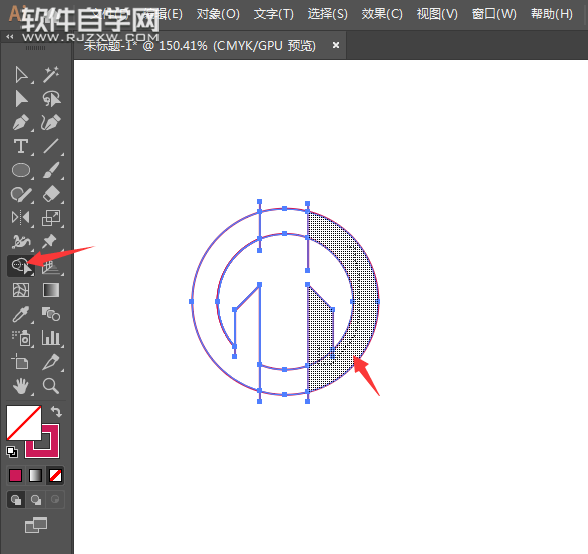Select the Curvature tool

[x=51, y=123]
